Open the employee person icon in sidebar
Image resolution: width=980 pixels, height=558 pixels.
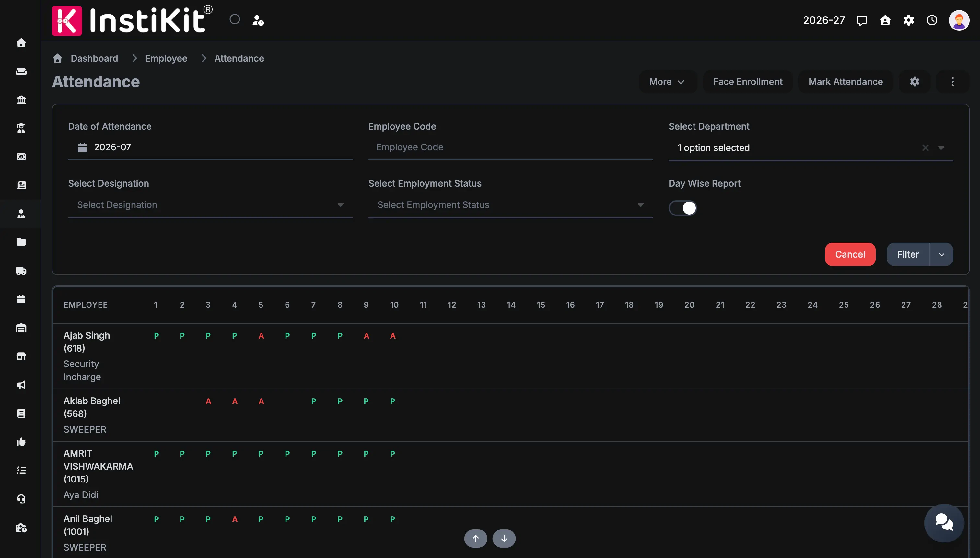coord(21,214)
